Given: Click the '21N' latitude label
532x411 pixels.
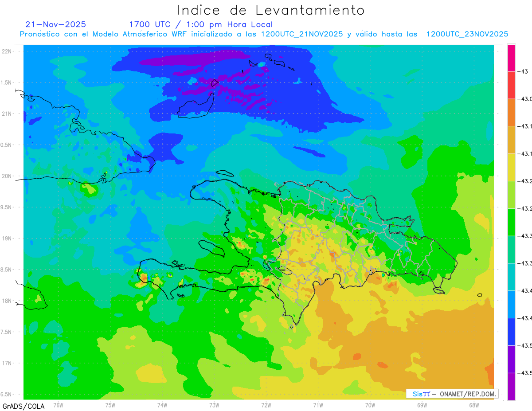Looking at the screenshot, I should coord(7,114).
